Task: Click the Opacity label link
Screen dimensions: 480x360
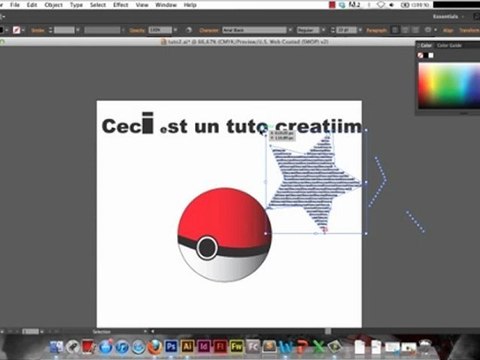Action: pyautogui.click(x=137, y=30)
